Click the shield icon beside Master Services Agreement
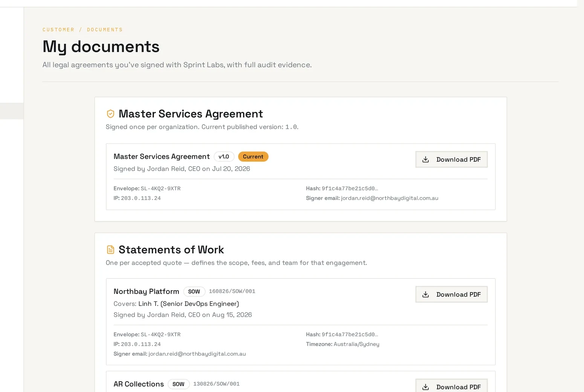This screenshot has width=584, height=392. [x=110, y=114]
